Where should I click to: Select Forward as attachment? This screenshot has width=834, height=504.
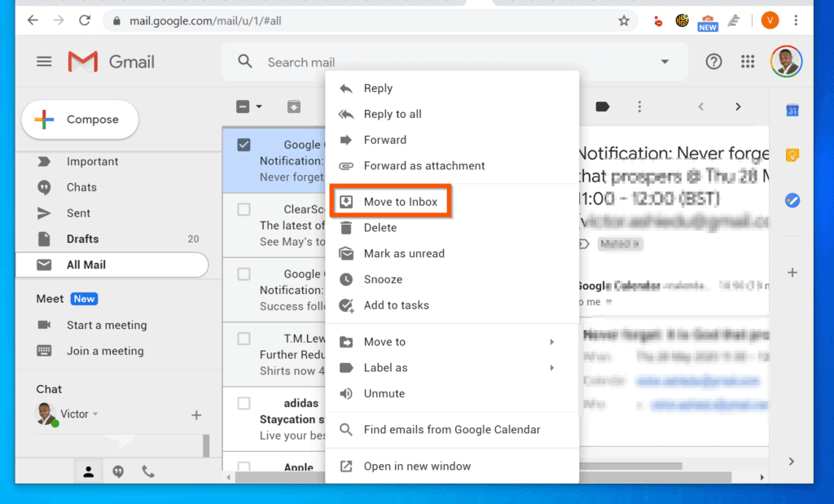[452, 166]
